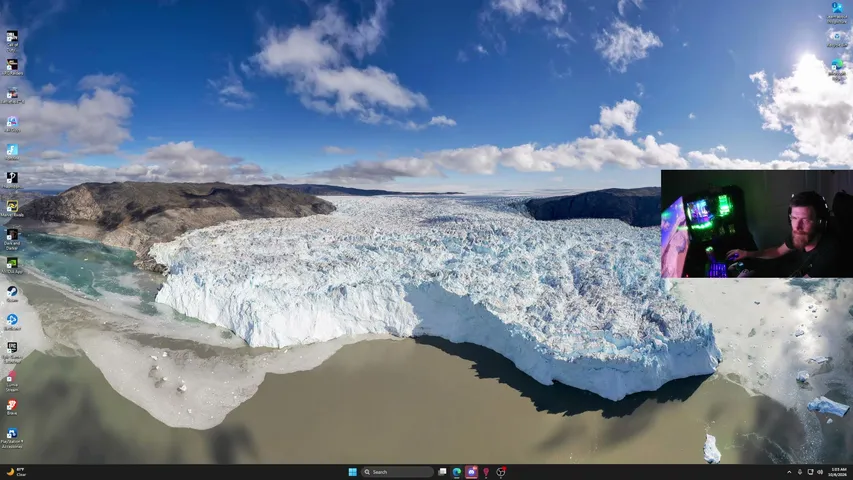Open Task View from the taskbar
Screen dimensions: 853x480
pyautogui.click(x=442, y=472)
